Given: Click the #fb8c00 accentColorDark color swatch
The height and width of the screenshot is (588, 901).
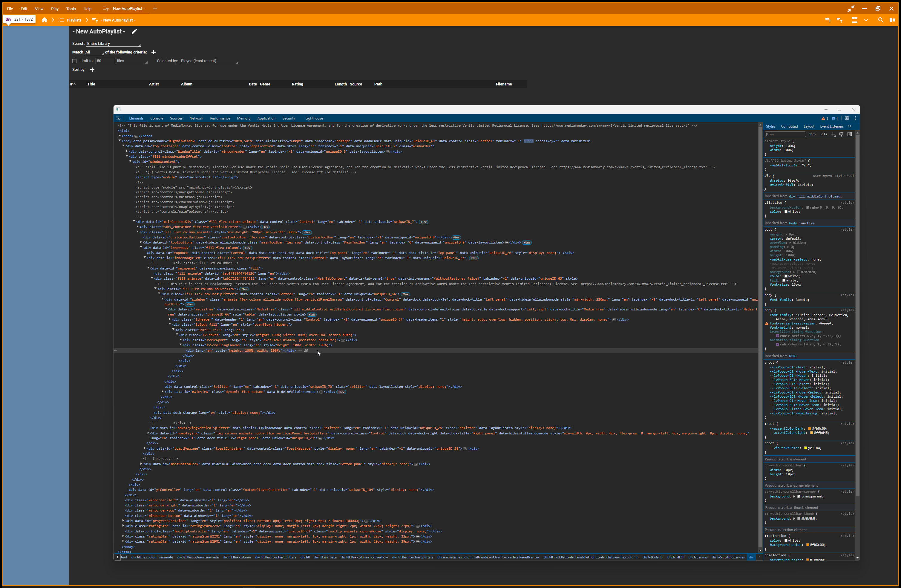Looking at the screenshot, I should coord(809,428).
